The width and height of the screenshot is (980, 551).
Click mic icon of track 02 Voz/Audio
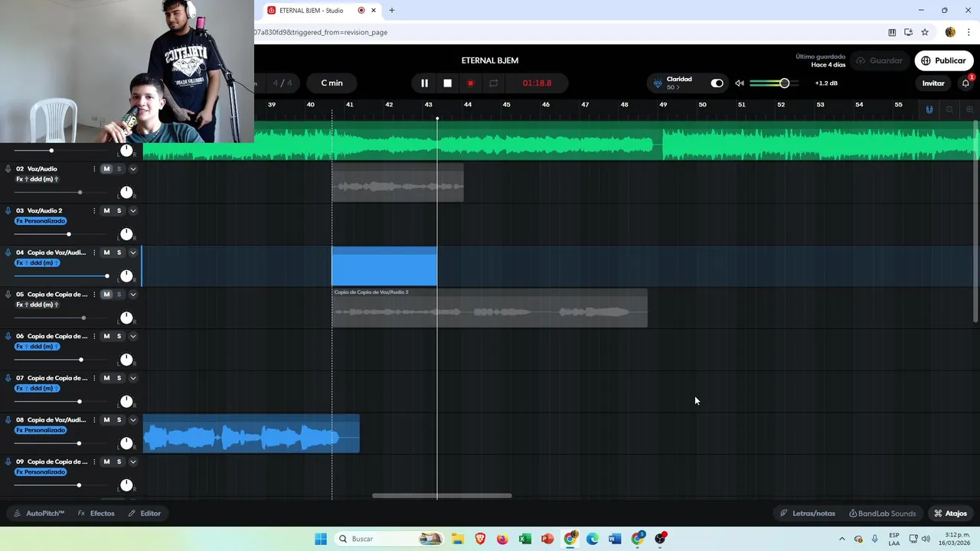point(8,168)
